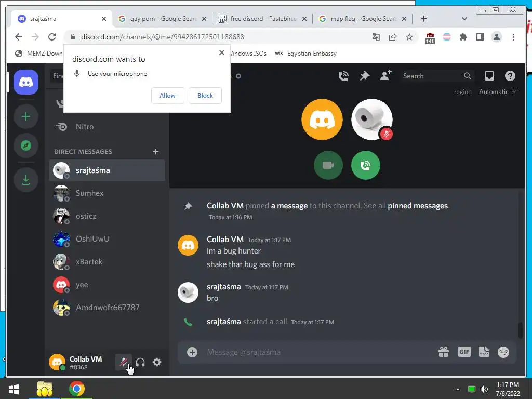Reload the Discord page
Screen dimensions: 532x399
tap(52, 37)
